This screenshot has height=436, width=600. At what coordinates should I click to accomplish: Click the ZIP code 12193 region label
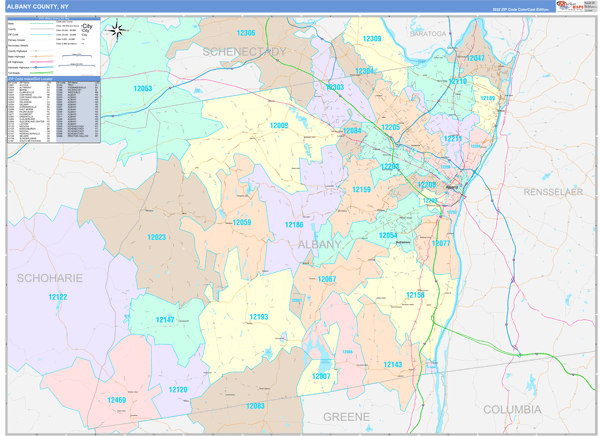click(x=258, y=317)
